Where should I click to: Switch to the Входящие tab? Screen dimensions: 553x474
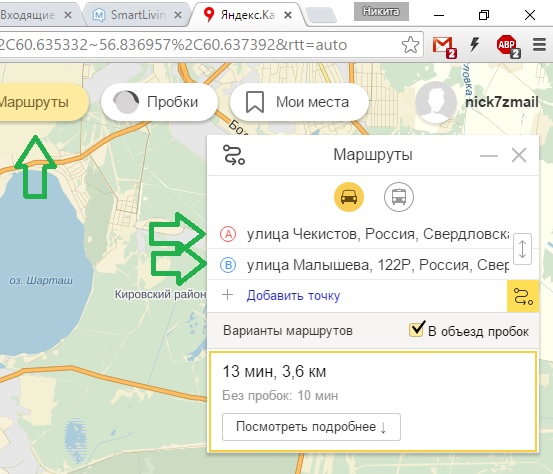[x=39, y=14]
